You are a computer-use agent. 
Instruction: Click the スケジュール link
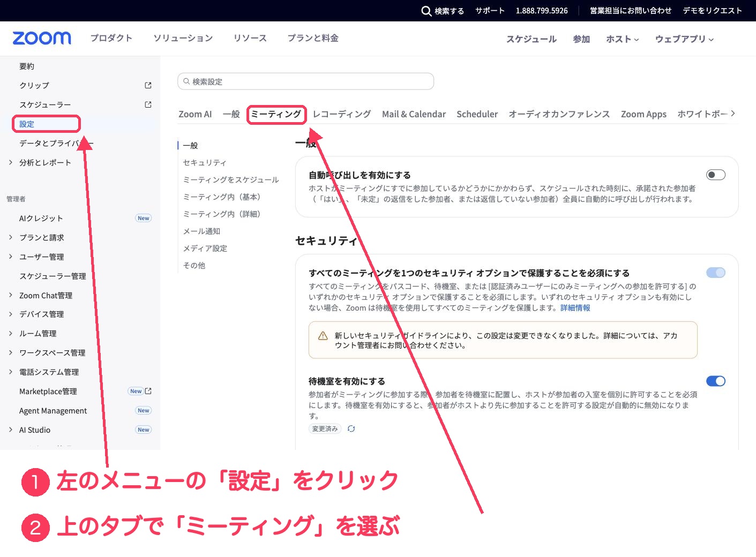(x=532, y=39)
